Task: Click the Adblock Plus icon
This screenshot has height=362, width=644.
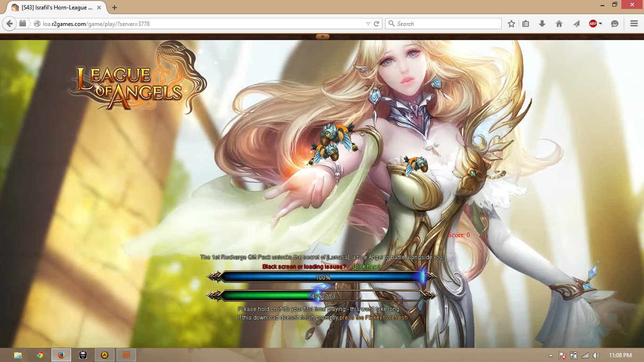Action: tap(593, 24)
